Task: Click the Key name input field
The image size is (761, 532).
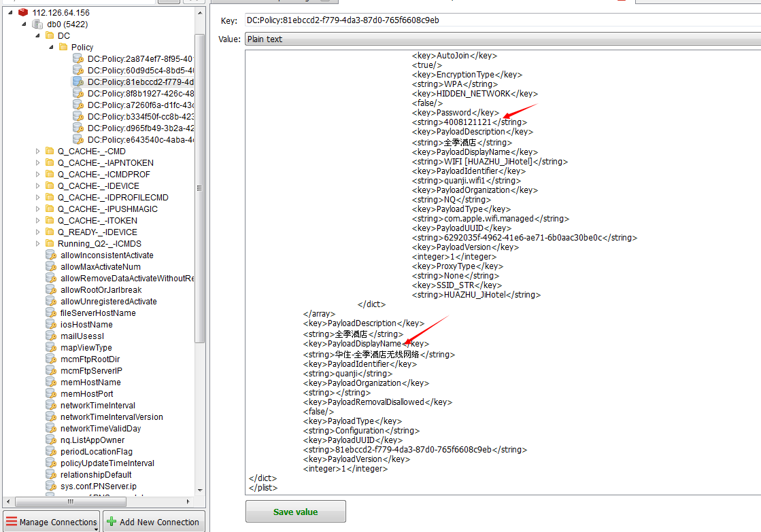Action: coord(503,20)
